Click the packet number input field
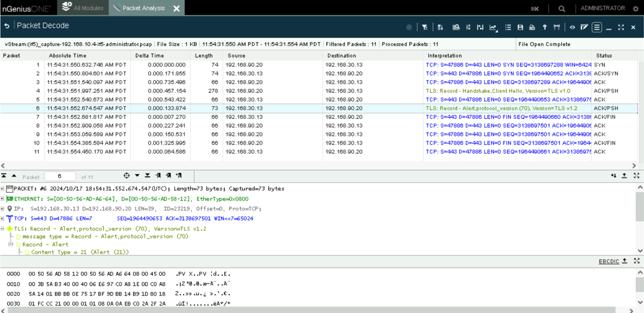The image size is (644, 313). click(x=60, y=177)
